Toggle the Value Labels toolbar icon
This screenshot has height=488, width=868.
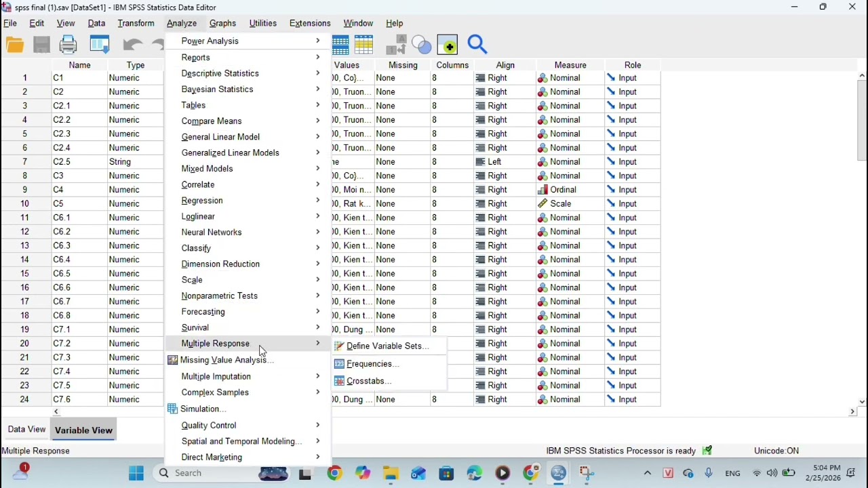click(x=395, y=45)
